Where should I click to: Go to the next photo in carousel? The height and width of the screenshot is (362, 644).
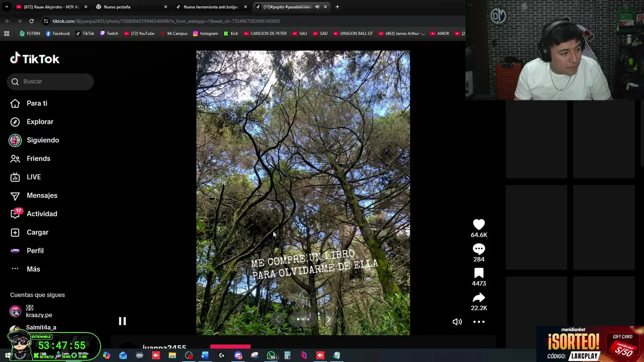point(329,319)
